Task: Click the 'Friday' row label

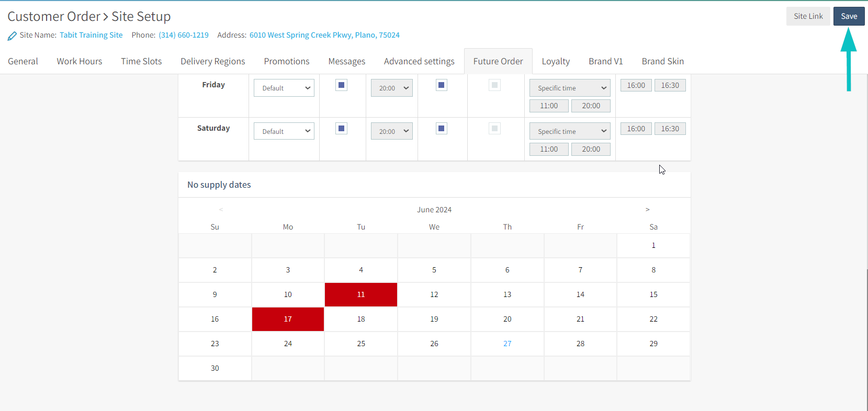Action: point(213,85)
